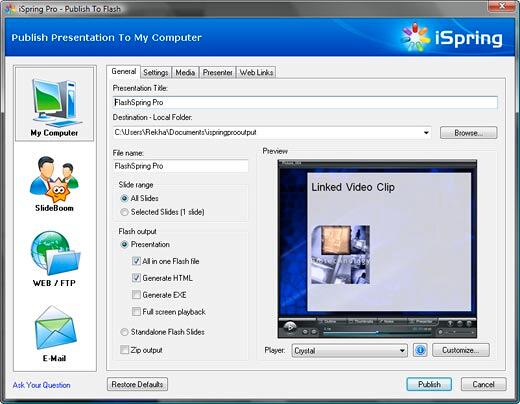Viewport: 520px width, 404px height.
Task: Go to the Web Links tab
Action: click(x=256, y=72)
